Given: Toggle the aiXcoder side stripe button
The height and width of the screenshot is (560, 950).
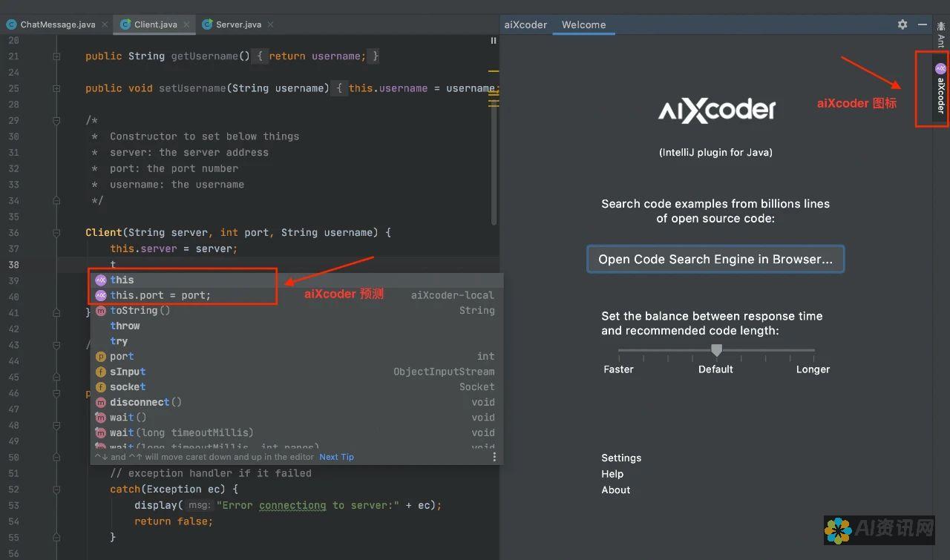Looking at the screenshot, I should tap(941, 88).
